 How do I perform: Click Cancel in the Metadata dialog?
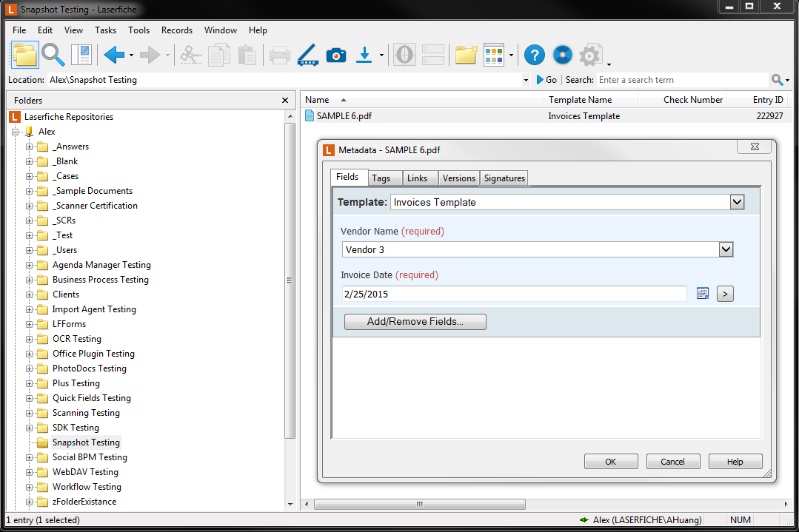coord(672,462)
